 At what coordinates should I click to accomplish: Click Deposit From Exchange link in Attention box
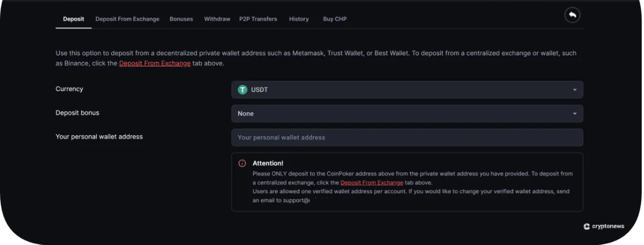point(372,183)
